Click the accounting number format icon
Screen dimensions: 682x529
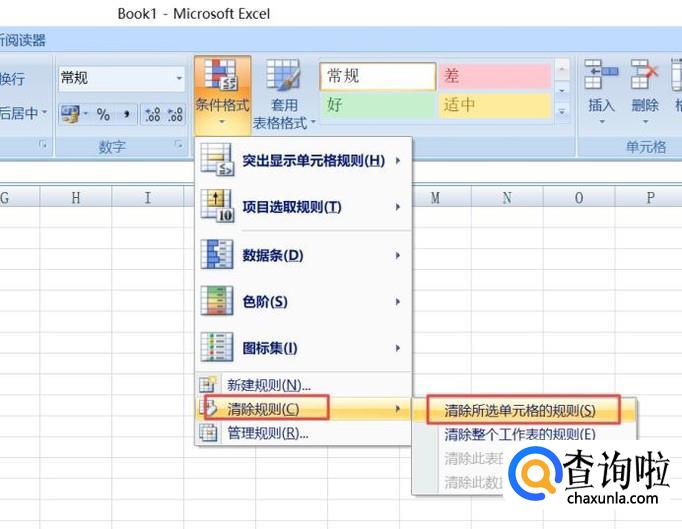click(x=70, y=114)
